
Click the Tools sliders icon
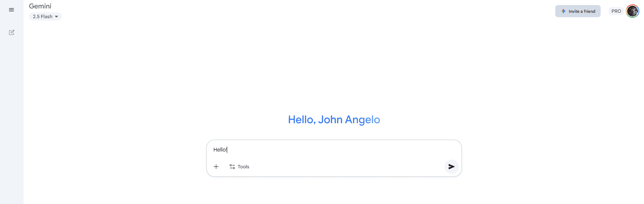pyautogui.click(x=232, y=167)
